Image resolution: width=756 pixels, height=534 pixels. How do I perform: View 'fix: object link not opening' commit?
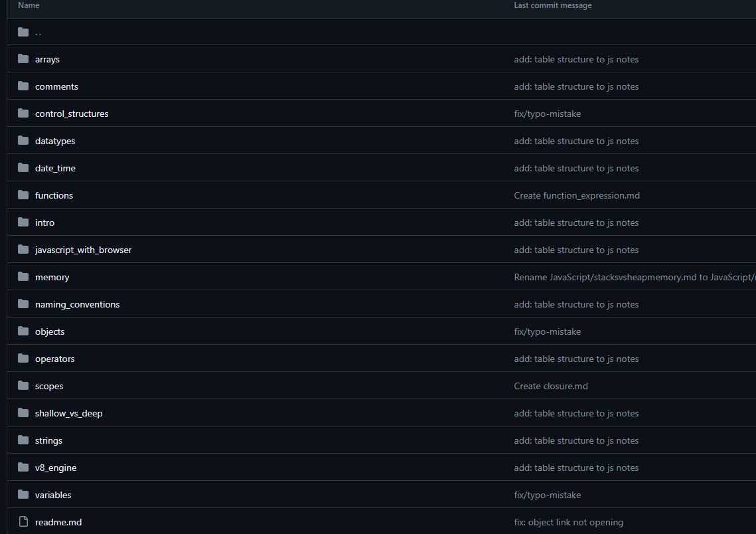[568, 522]
